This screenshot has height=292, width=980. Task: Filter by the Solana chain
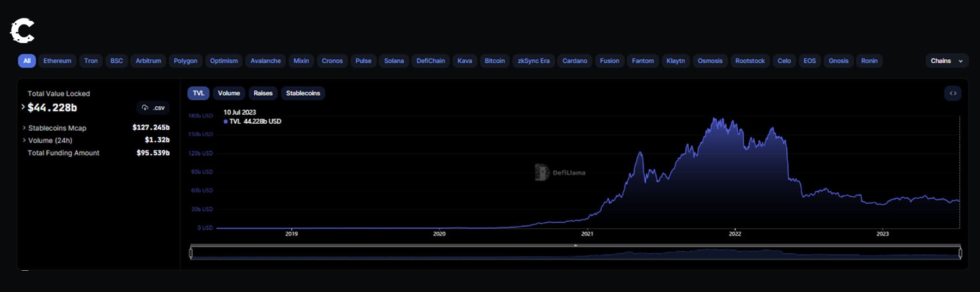point(394,61)
